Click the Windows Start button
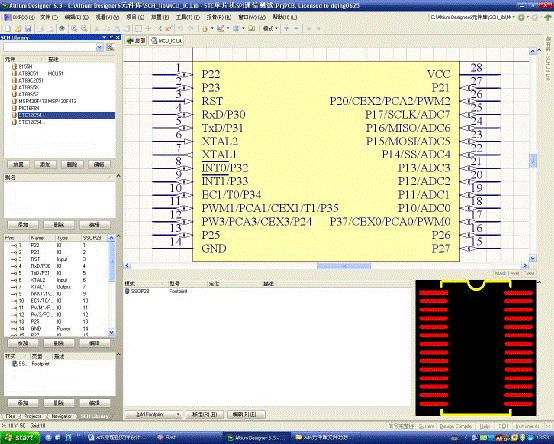The width and height of the screenshot is (554, 444). click(x=20, y=438)
